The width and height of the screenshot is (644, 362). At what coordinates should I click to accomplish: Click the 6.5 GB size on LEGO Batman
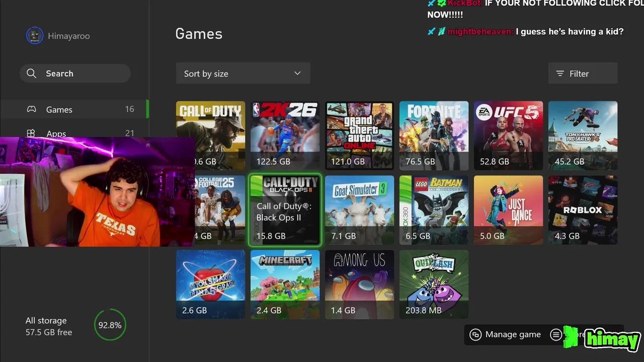click(x=418, y=236)
